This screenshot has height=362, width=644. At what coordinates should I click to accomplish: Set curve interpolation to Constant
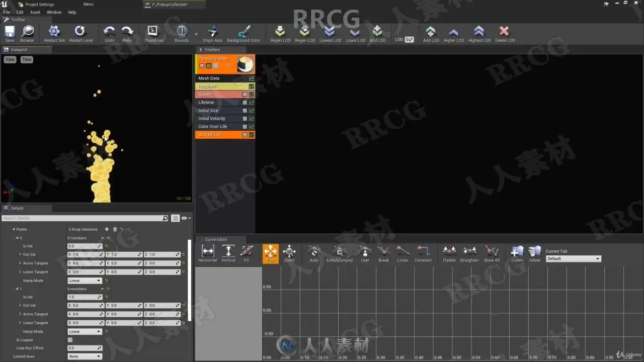(423, 254)
